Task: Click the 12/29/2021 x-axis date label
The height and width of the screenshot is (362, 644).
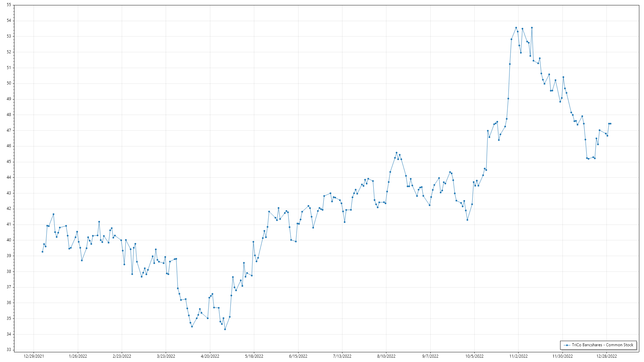Action: coord(34,356)
